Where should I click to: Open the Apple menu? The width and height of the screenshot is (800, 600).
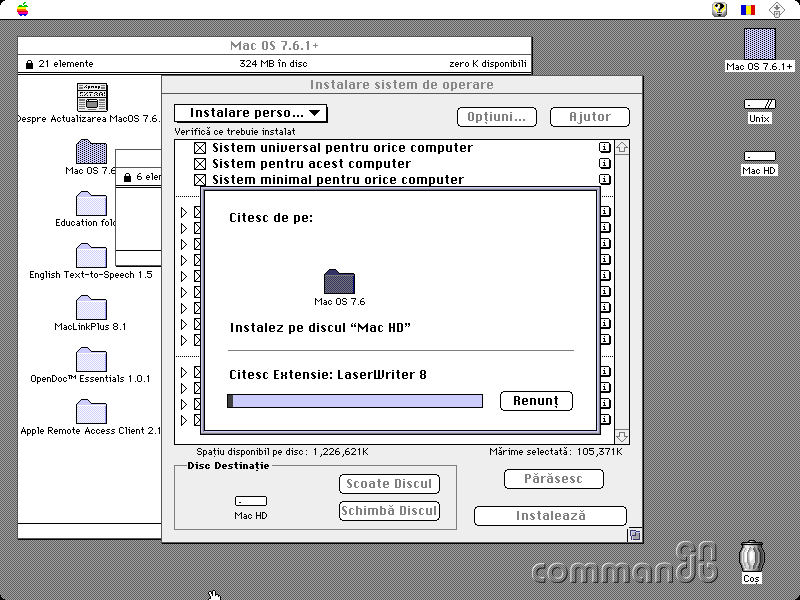pyautogui.click(x=22, y=9)
